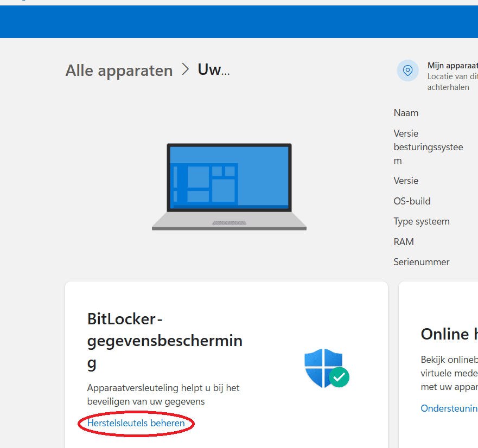This screenshot has height=448, width=478.
Task: Navigate back via the Alle apparaten breadcrumb
Action: [x=119, y=70]
